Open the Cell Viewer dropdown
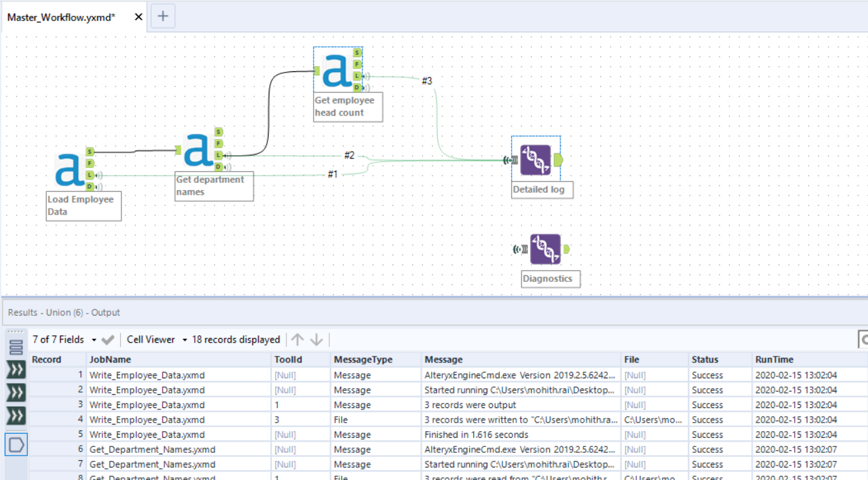This screenshot has width=868, height=480. point(157,339)
